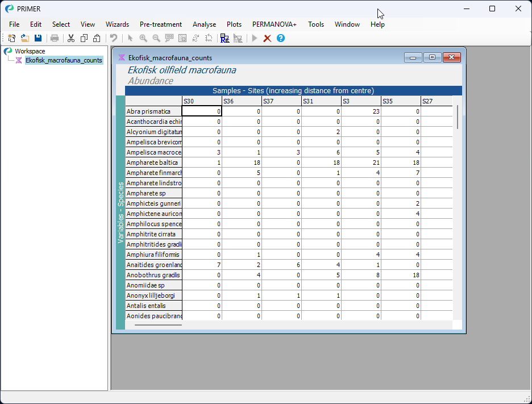Viewport: 532px width, 404px height.
Task: Select the Workspace root tree node
Action: [x=30, y=51]
